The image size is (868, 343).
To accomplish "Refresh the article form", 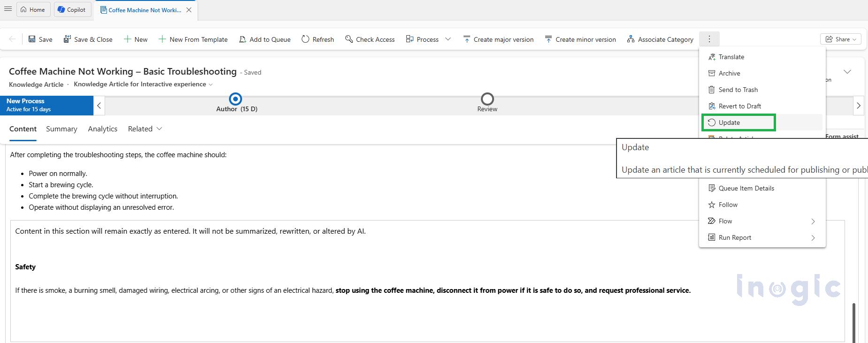I will [x=318, y=39].
